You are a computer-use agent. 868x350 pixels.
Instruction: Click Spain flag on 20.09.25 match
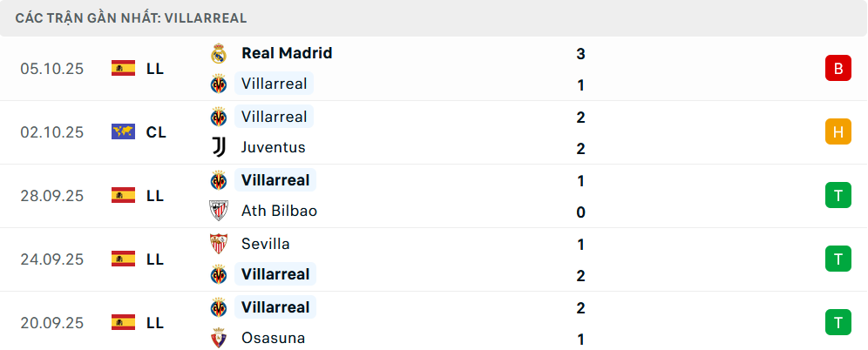coord(123,322)
